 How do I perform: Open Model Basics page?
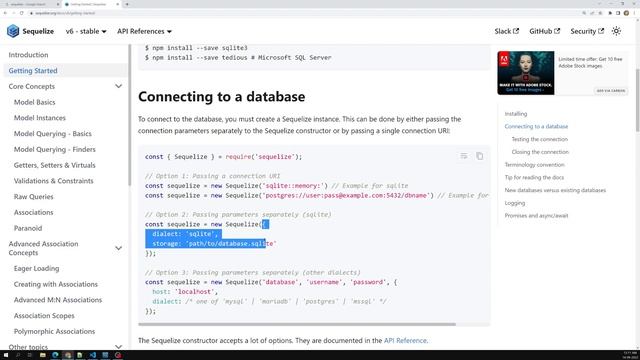34,102
